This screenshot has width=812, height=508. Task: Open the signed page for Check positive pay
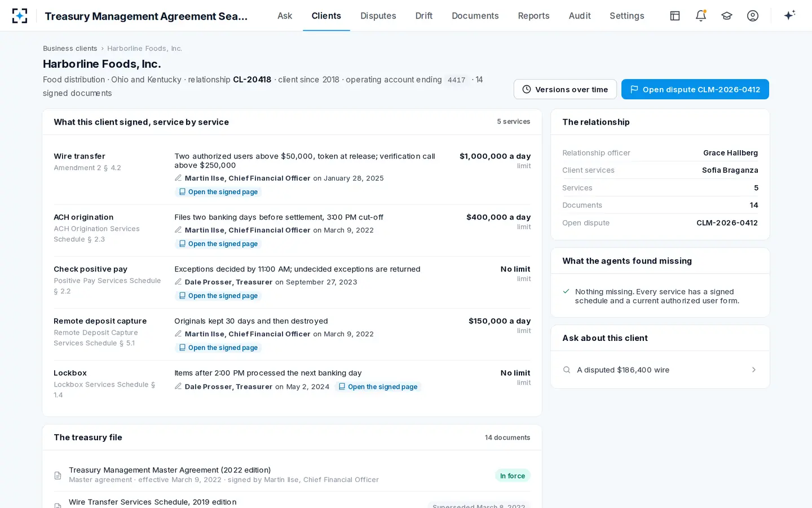click(x=218, y=296)
